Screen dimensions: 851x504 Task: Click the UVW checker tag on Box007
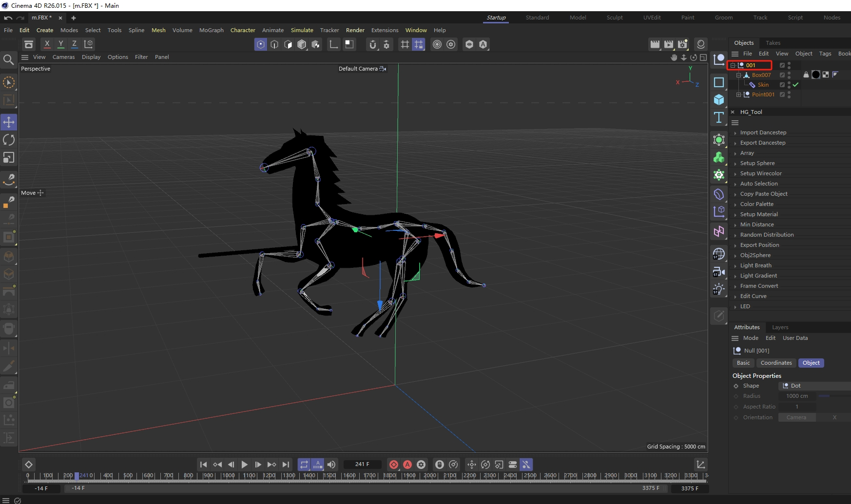tap(826, 75)
